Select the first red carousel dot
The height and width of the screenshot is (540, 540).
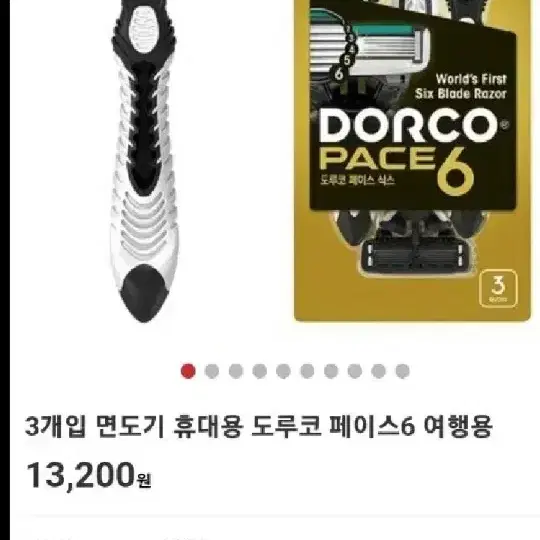pos(188,371)
